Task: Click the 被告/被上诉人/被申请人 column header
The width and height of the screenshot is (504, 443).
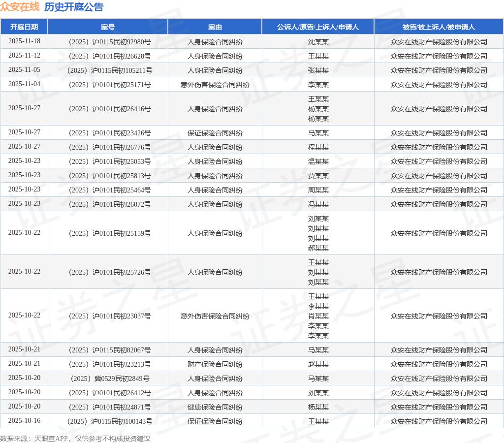Action: [x=439, y=27]
